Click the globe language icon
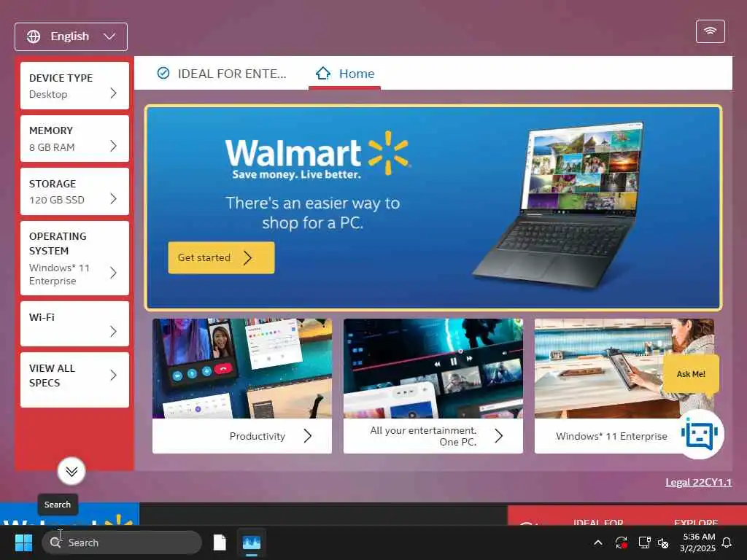Screen dimensions: 747x560 click(x=34, y=36)
